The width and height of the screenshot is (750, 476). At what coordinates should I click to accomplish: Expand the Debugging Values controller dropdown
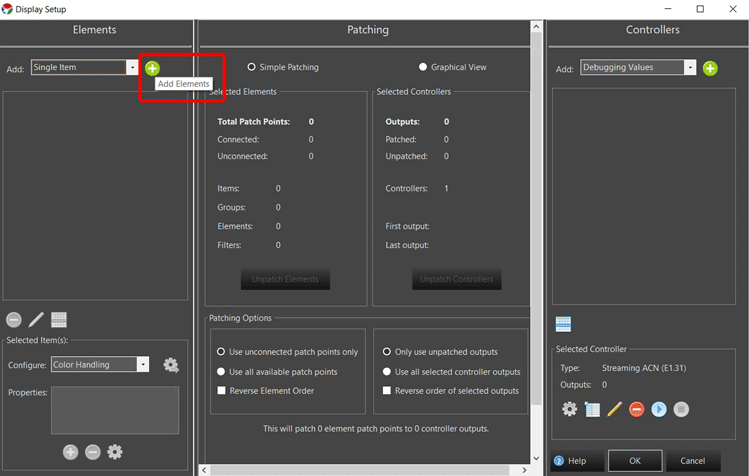pyautogui.click(x=690, y=68)
